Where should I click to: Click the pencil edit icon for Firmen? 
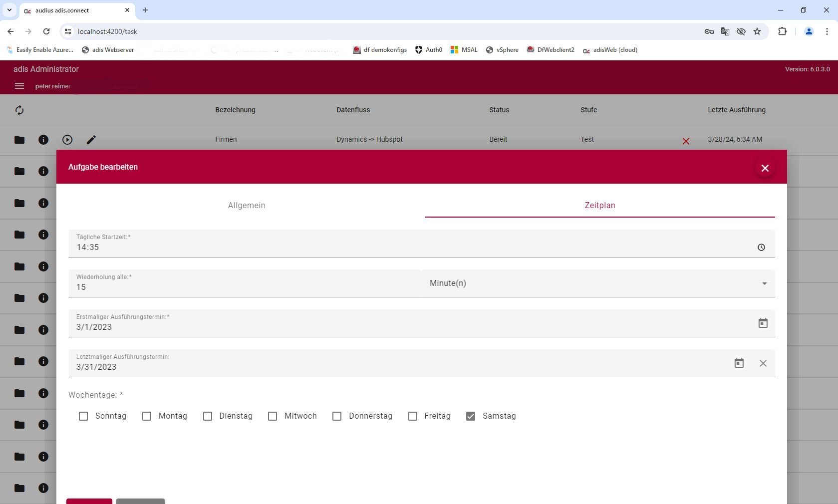pyautogui.click(x=91, y=140)
